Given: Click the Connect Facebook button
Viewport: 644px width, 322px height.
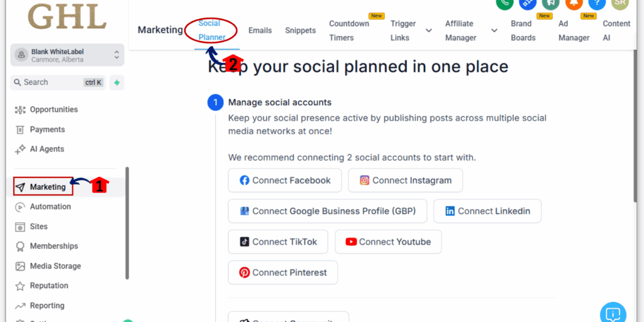Looking at the screenshot, I should click(285, 180).
